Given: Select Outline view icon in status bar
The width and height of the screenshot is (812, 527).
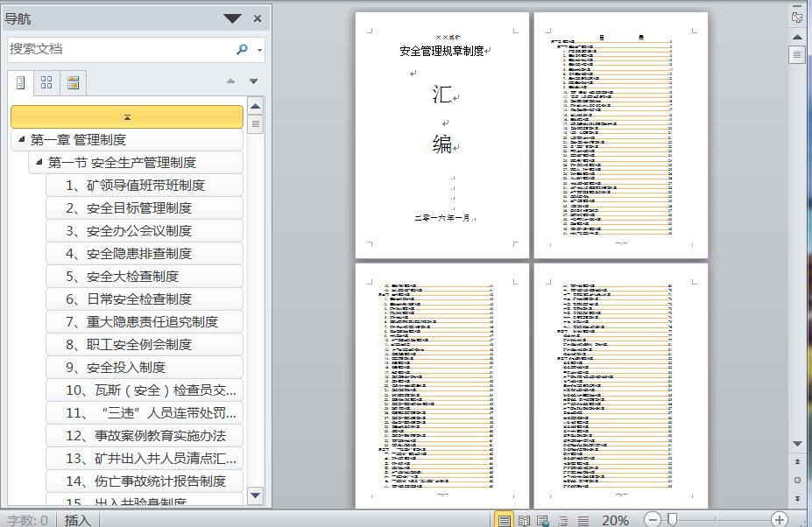Looking at the screenshot, I should (x=563, y=520).
